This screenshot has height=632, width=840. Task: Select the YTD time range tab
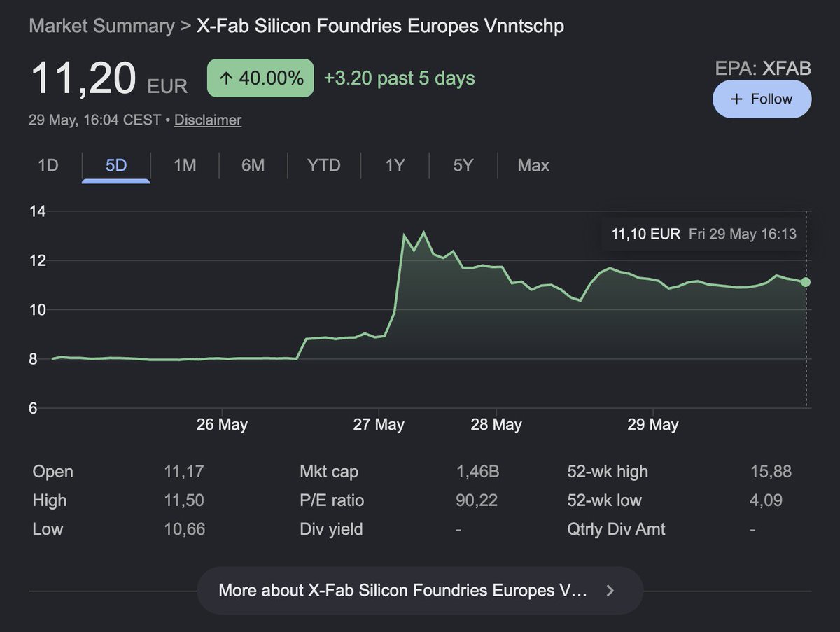[324, 166]
